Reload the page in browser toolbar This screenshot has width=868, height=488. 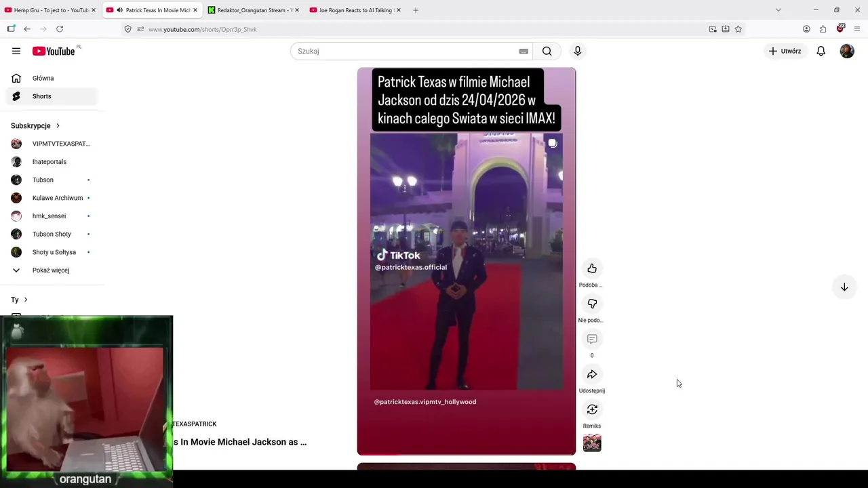point(60,29)
